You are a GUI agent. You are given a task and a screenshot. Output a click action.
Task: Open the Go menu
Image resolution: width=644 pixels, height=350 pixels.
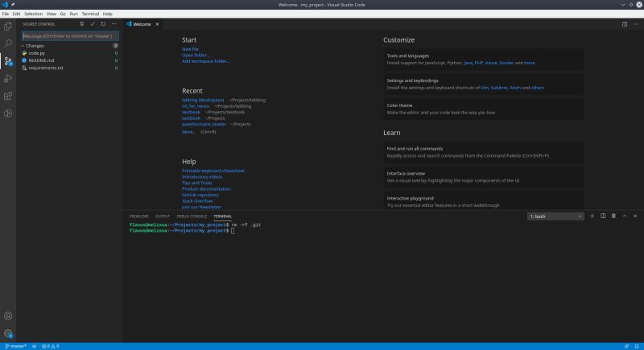tap(63, 14)
